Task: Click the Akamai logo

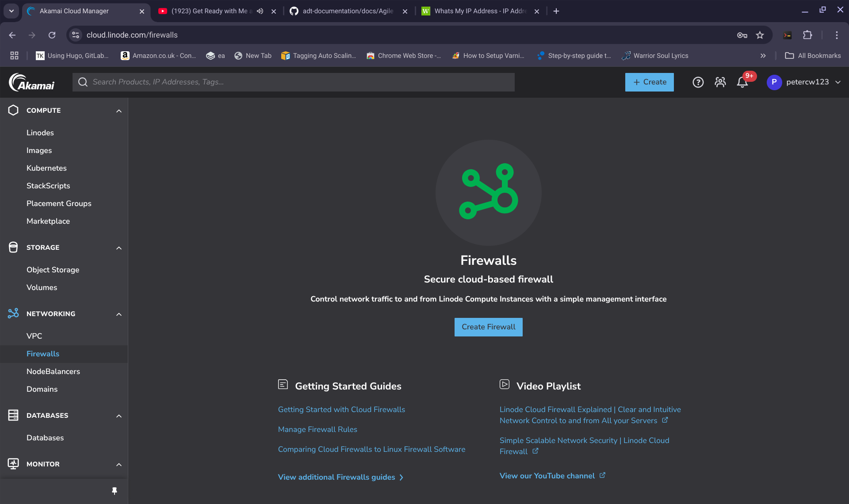Action: (x=32, y=82)
